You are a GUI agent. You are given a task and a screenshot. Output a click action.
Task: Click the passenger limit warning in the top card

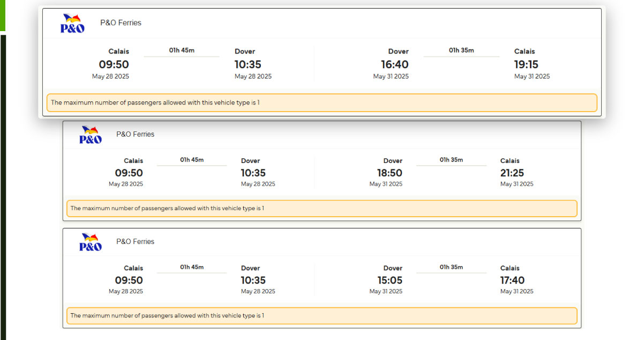click(321, 102)
